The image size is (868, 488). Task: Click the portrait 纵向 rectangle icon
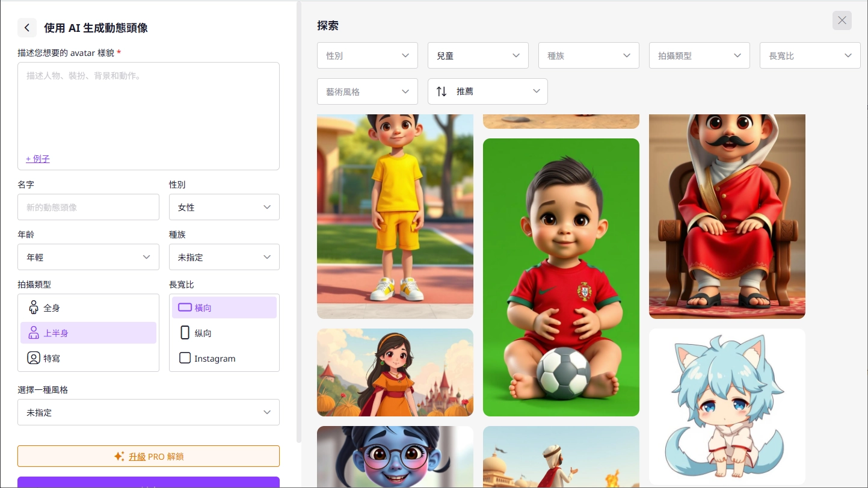coord(185,333)
